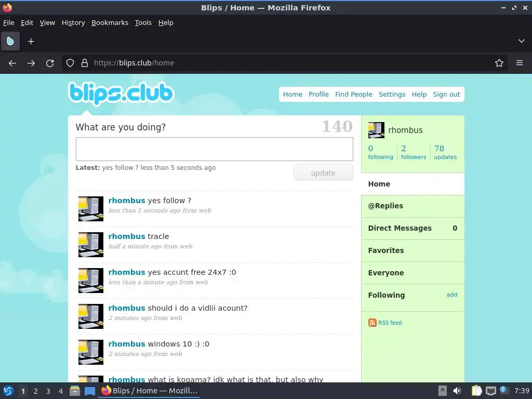Screen dimensions: 532x399
Task: Open the site's Help link
Action: 419,95
